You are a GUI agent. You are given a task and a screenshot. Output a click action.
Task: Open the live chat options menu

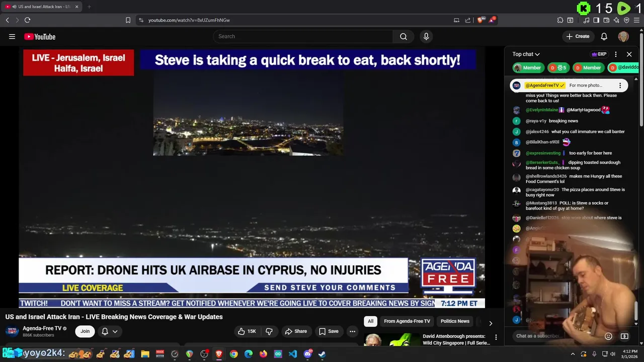pos(616,54)
